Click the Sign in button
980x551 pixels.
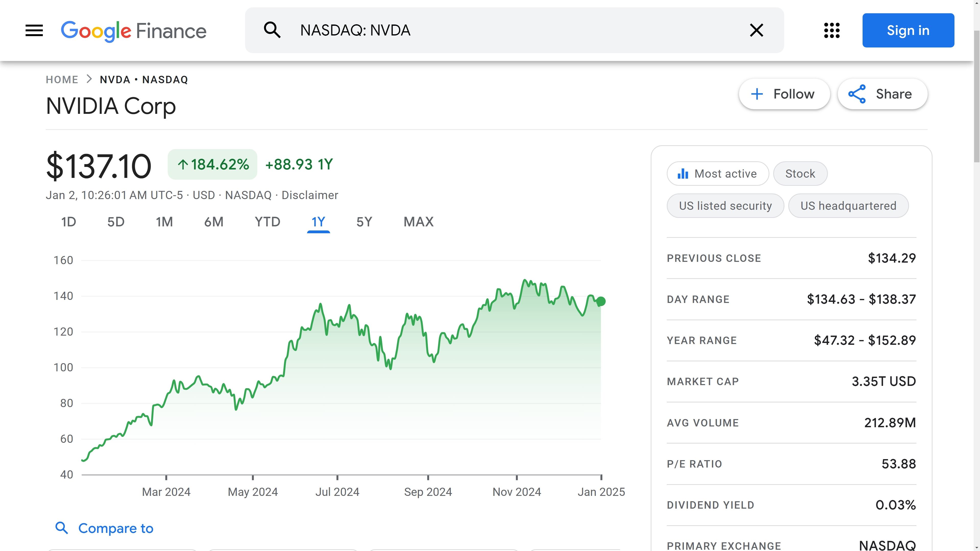point(909,30)
